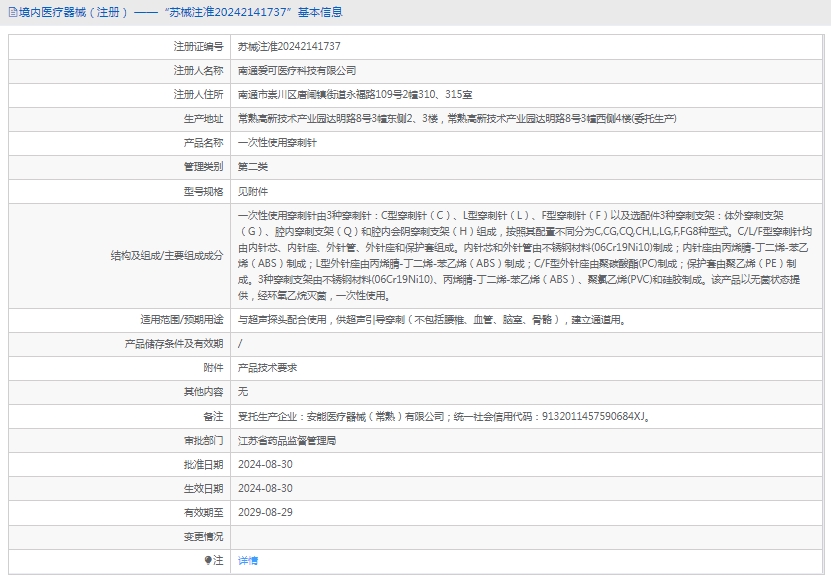Click product name 一次性使用穿刺针
Screen dimensions: 831x578
tap(276, 143)
